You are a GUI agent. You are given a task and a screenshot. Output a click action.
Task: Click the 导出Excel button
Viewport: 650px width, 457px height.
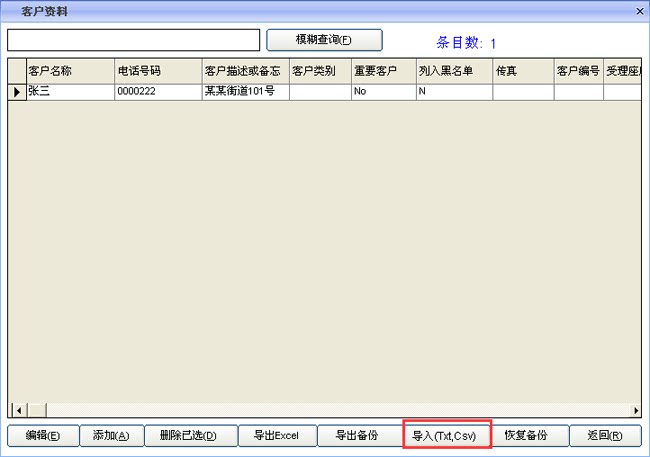click(278, 435)
